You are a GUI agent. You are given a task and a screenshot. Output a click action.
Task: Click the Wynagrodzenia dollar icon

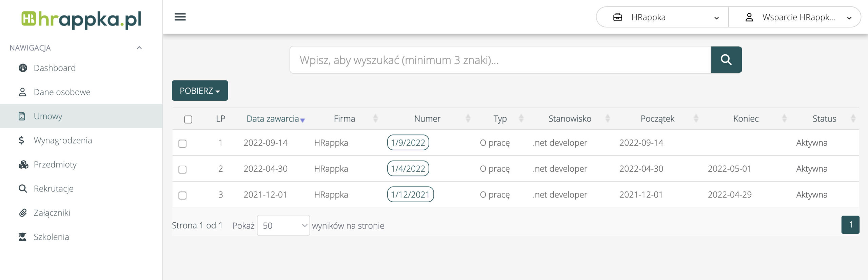[21, 140]
